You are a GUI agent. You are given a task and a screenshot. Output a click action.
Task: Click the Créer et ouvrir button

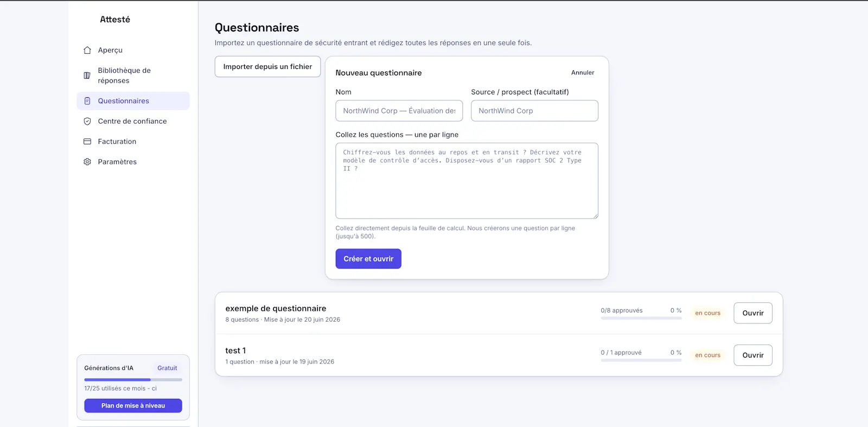368,259
